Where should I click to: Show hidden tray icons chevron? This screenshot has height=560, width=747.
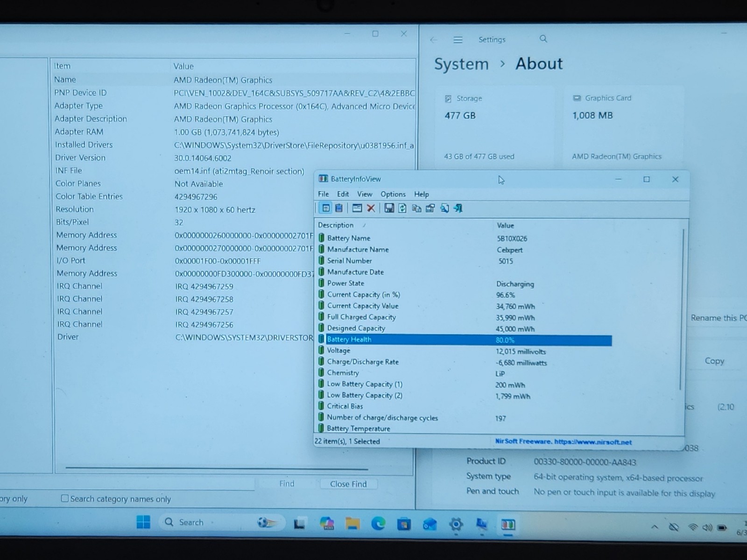(x=655, y=527)
